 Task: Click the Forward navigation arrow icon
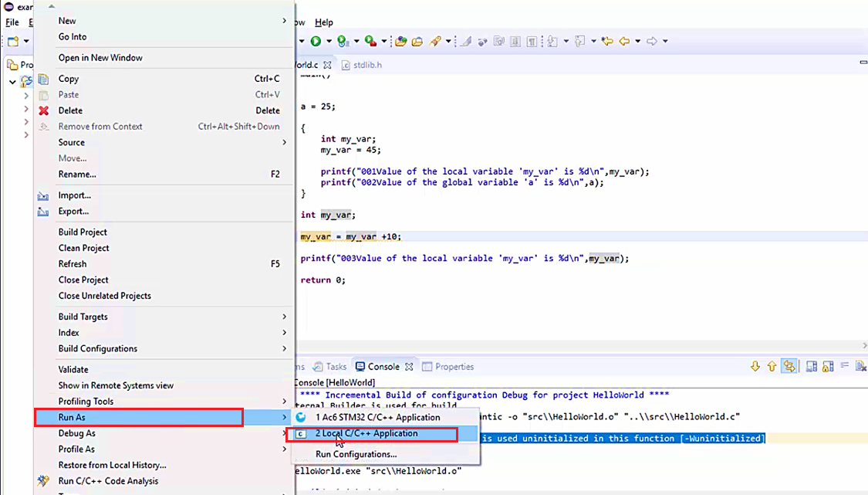pyautogui.click(x=652, y=41)
